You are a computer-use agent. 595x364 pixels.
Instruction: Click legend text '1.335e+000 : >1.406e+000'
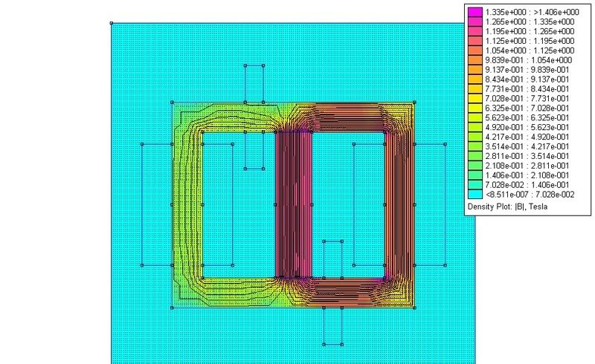pos(533,12)
